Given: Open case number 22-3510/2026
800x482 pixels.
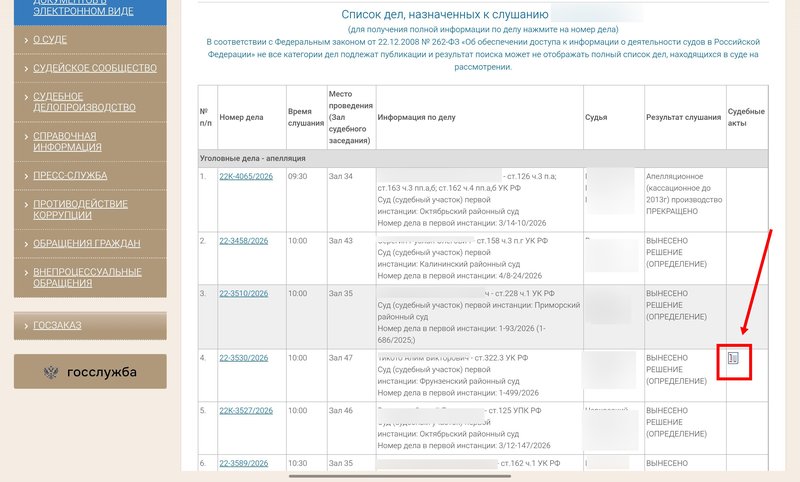Looking at the screenshot, I should coord(243,294).
